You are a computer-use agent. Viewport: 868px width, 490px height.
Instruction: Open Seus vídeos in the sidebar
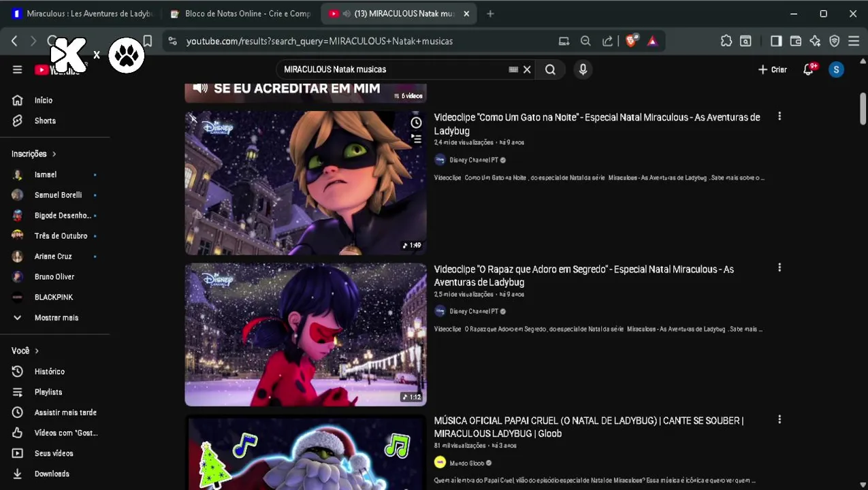54,453
